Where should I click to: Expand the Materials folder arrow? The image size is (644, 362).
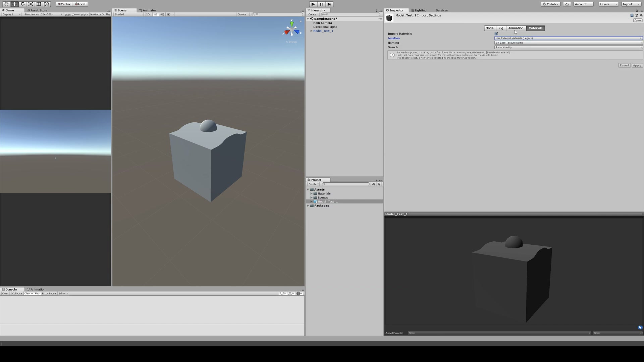(311, 194)
